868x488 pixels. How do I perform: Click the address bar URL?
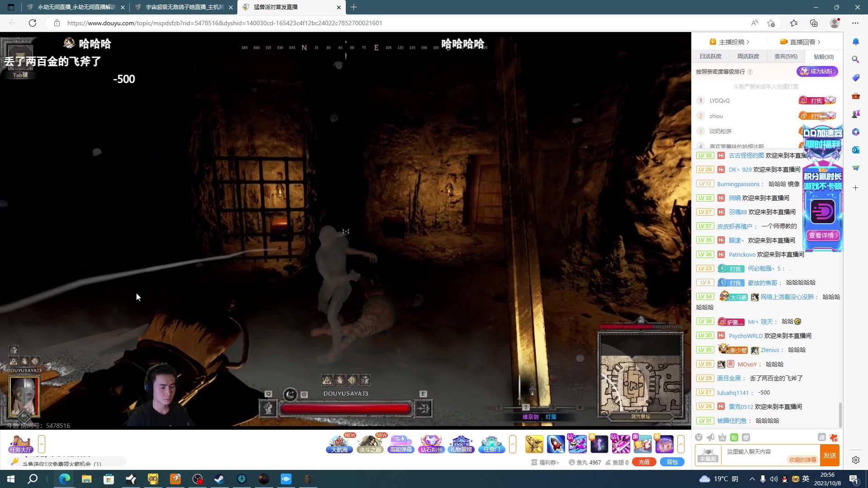pyautogui.click(x=225, y=23)
